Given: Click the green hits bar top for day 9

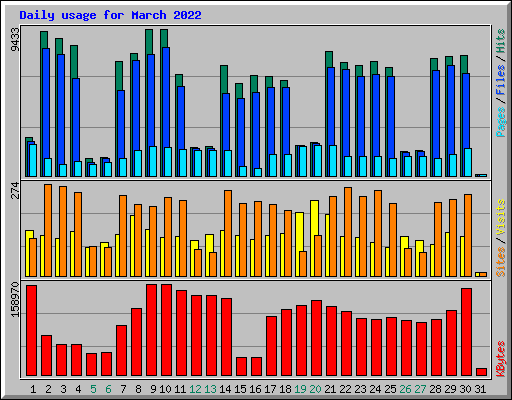Looking at the screenshot, I should coord(149,42).
